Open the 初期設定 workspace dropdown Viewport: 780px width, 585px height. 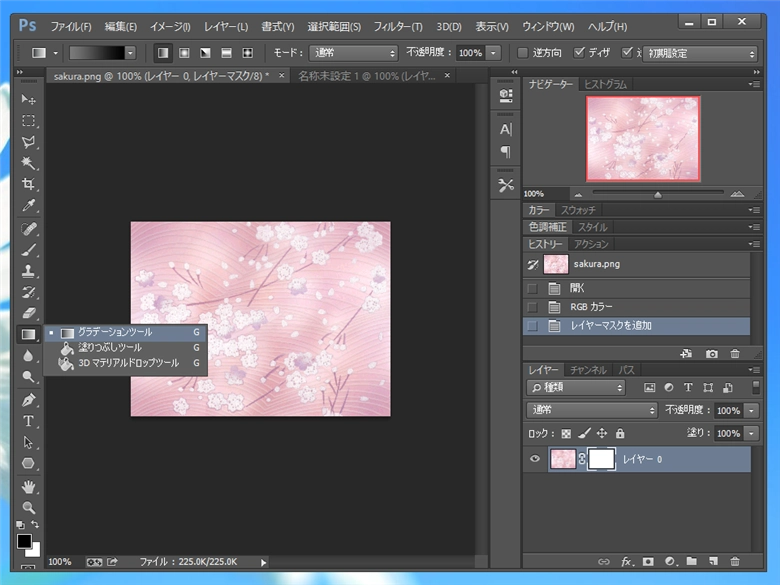tap(699, 53)
